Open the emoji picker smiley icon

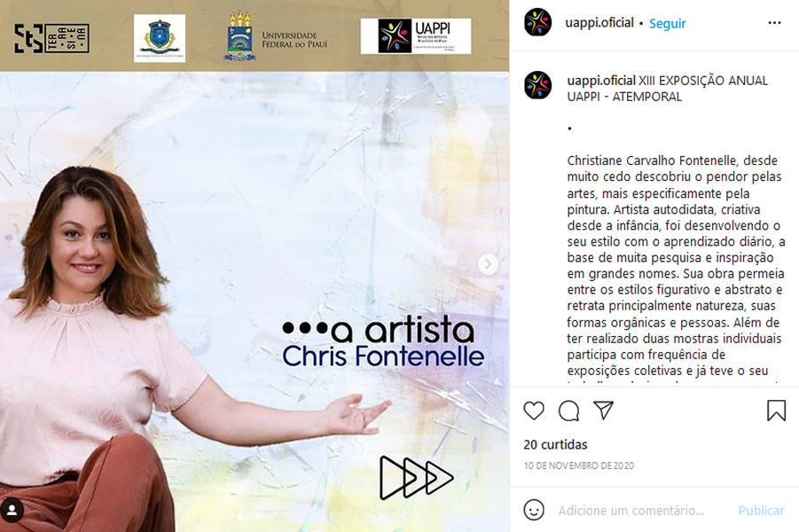(534, 510)
